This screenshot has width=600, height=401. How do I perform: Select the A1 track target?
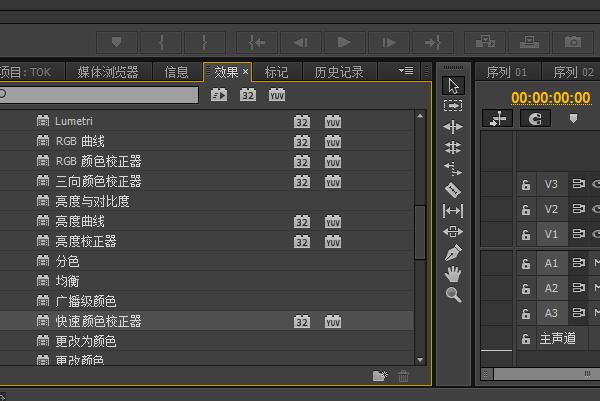[x=551, y=263]
